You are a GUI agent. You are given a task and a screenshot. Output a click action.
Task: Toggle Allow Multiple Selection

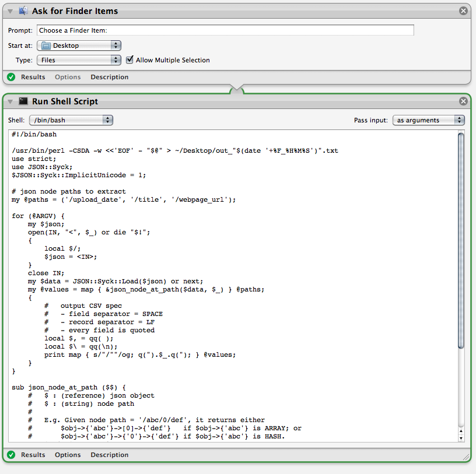(129, 59)
